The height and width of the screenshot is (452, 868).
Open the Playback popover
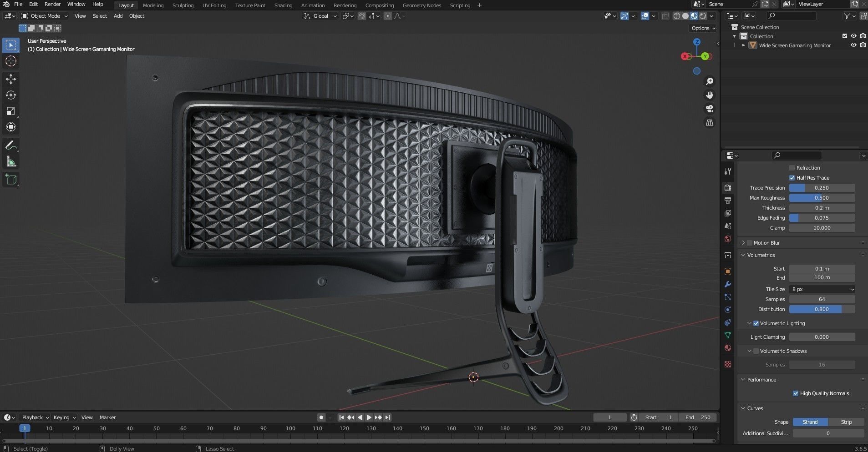[35, 417]
